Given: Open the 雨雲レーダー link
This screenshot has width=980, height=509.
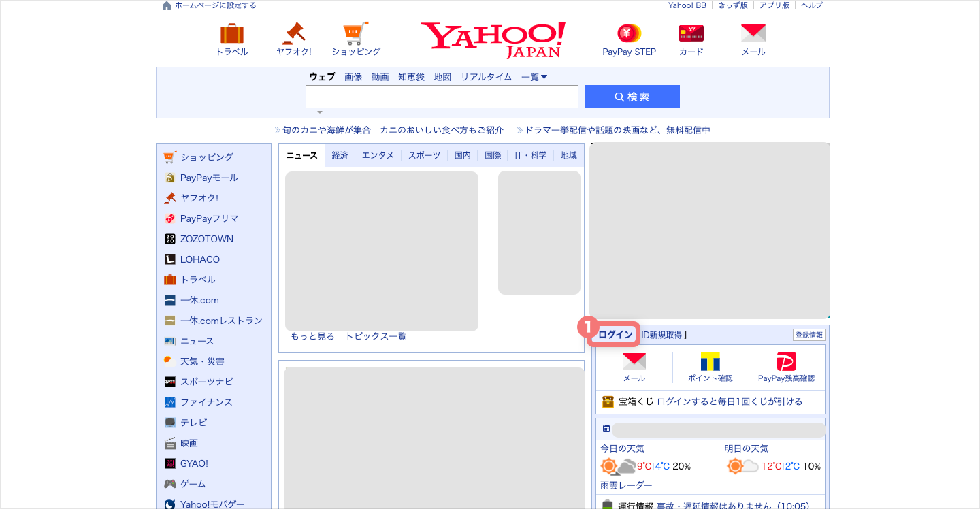Looking at the screenshot, I should tap(626, 485).
